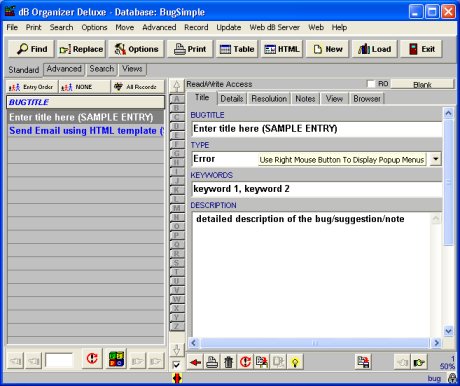The width and height of the screenshot is (460, 386).
Task: Switch to the Details record tab
Action: click(232, 99)
